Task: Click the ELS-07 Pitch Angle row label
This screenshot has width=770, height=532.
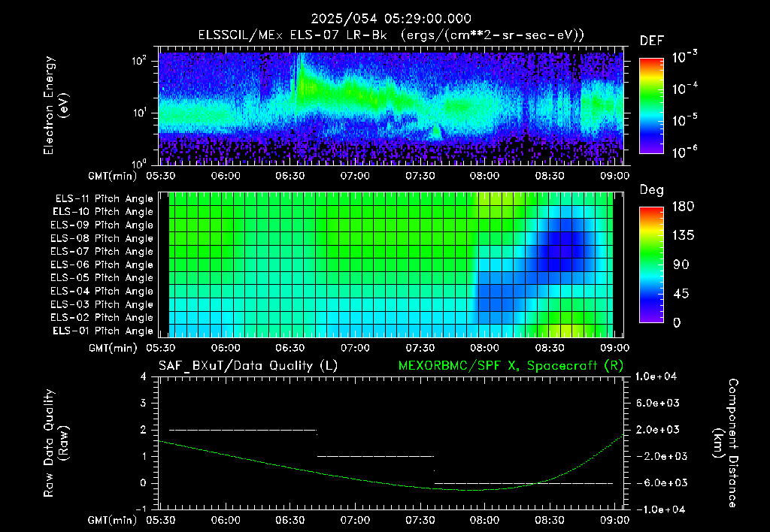Action: 102,251
